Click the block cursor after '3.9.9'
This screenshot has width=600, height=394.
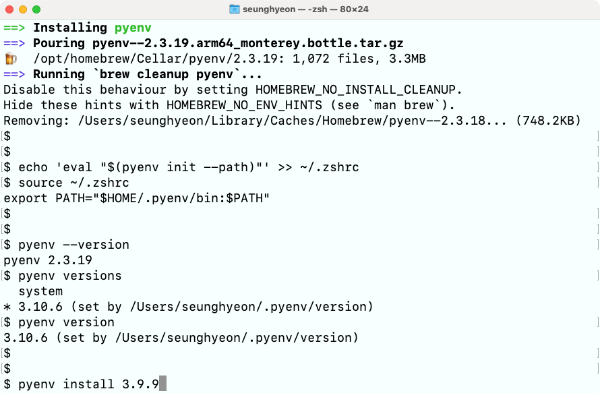tap(163, 384)
